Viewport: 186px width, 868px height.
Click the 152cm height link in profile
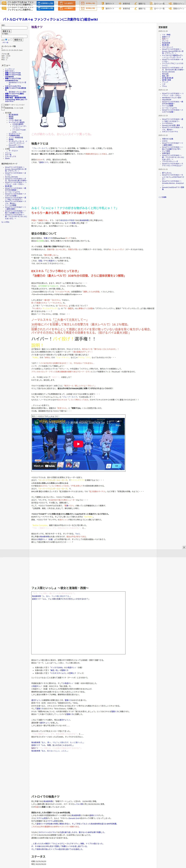(x=40, y=160)
